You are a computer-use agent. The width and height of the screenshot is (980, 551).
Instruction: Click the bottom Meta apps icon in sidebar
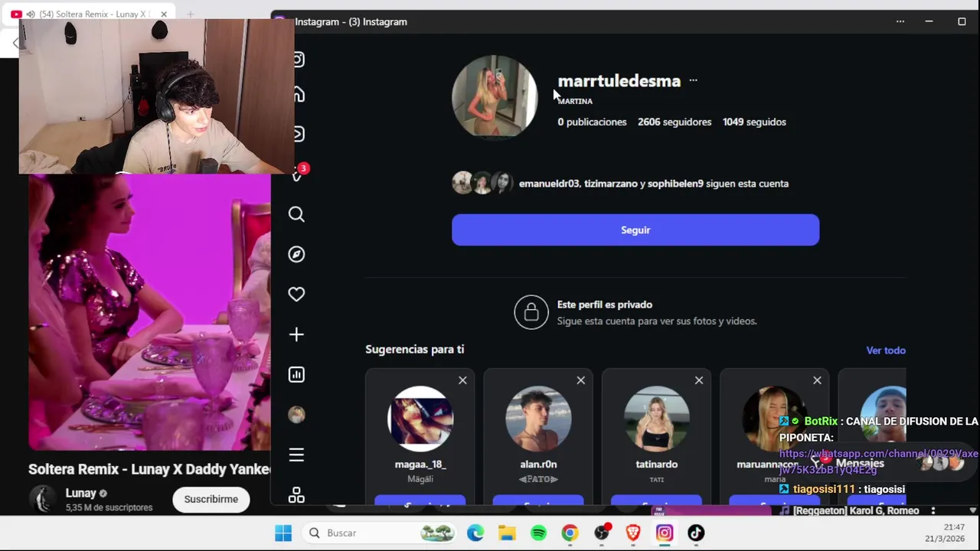point(296,495)
